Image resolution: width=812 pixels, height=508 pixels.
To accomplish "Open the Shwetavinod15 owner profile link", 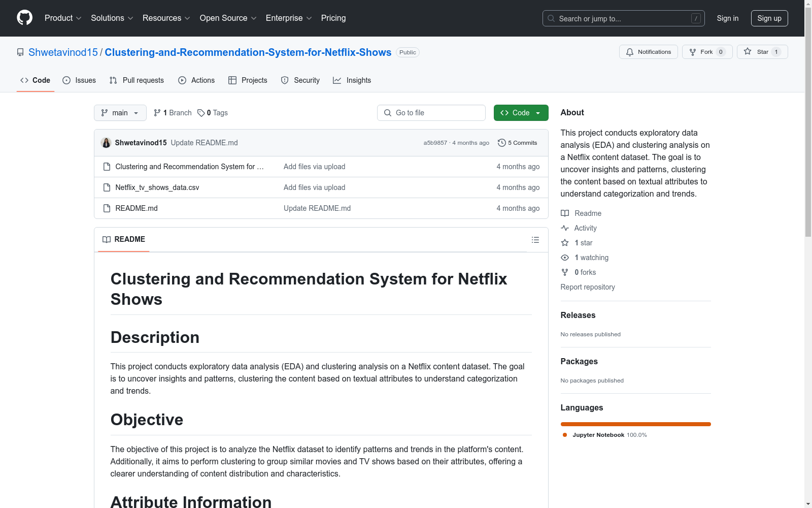I will pyautogui.click(x=63, y=52).
